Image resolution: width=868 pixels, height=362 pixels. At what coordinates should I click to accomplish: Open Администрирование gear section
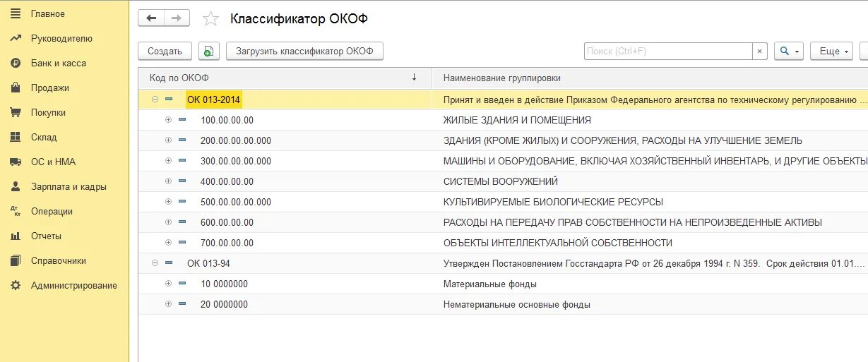pyautogui.click(x=73, y=286)
